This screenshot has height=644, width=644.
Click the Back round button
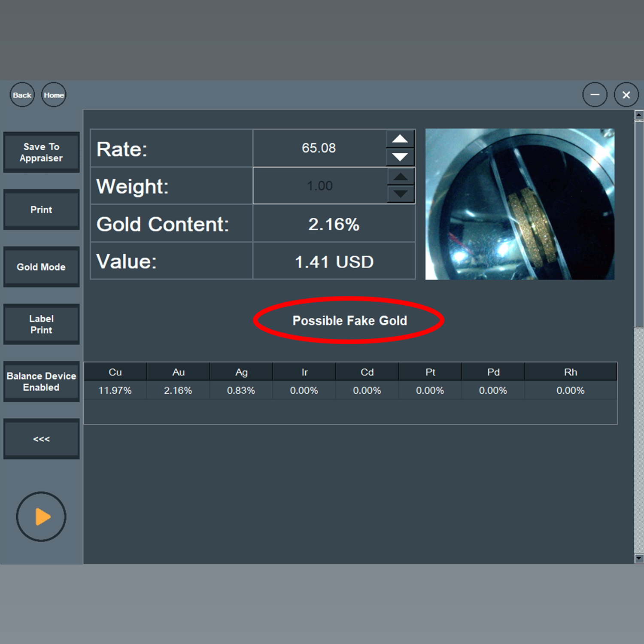(22, 95)
